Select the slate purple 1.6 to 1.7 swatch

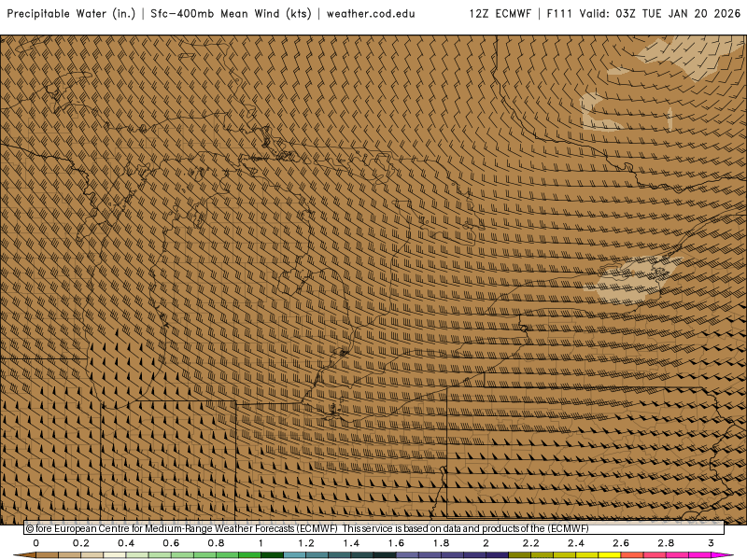click(407, 555)
